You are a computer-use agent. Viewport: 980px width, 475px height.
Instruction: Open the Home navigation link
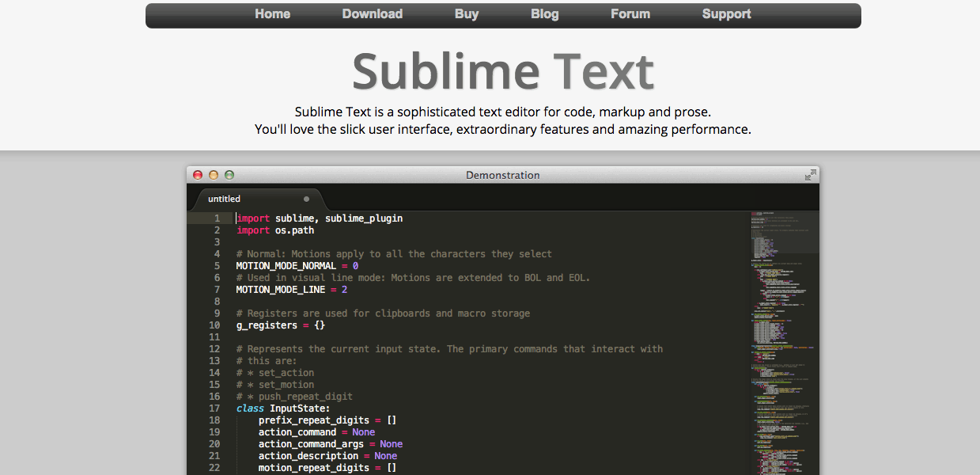tap(272, 14)
